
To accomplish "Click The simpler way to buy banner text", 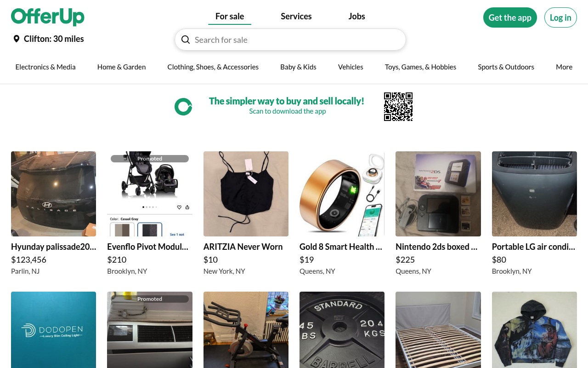I will click(x=287, y=101).
